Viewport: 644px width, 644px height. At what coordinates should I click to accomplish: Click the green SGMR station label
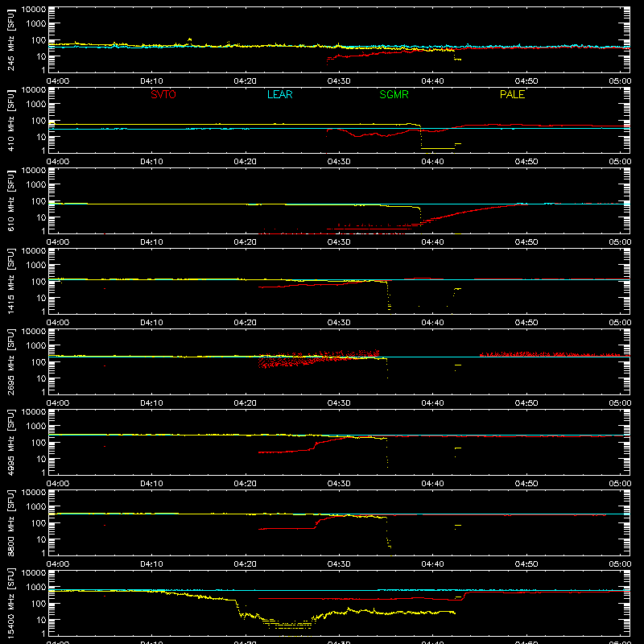[x=394, y=94]
